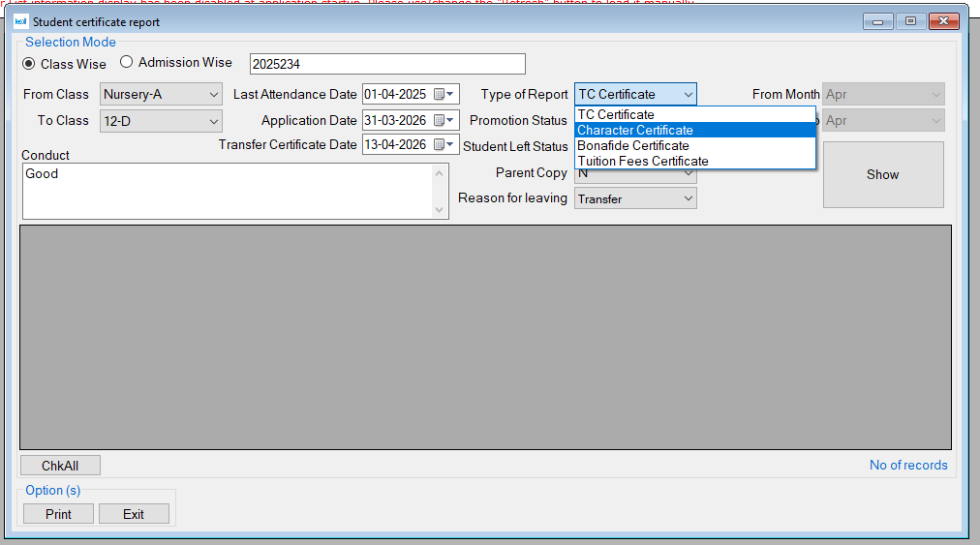Click the Print button
Viewport: 980px width, 545px height.
point(58,514)
